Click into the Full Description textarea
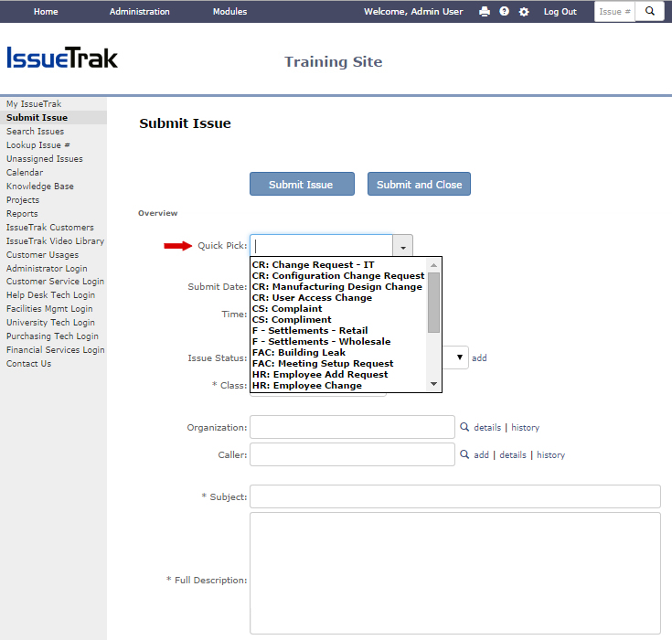 455,573
